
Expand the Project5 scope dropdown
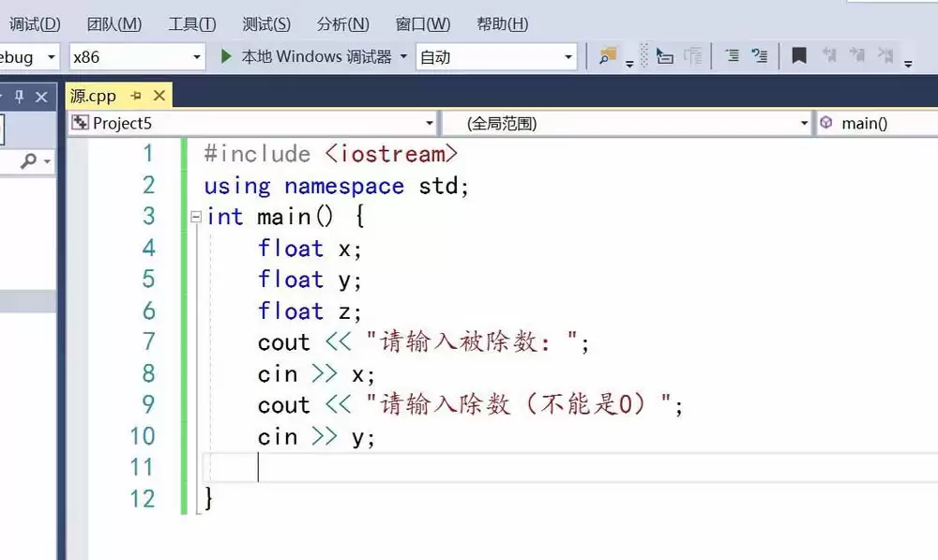click(x=430, y=123)
